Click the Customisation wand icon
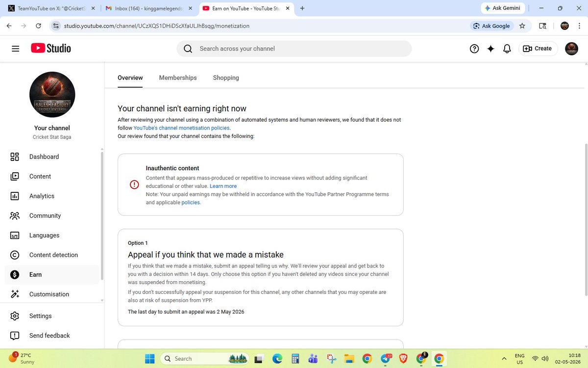The width and height of the screenshot is (588, 368). coord(15,294)
